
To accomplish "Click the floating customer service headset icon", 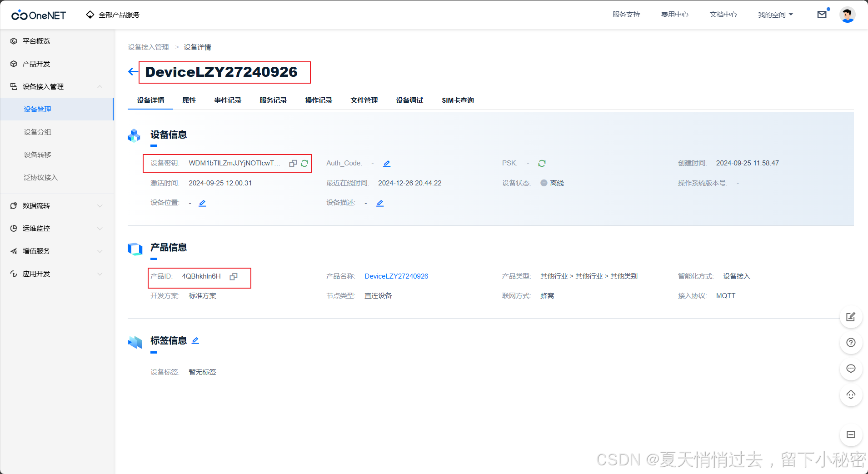I will (x=851, y=394).
